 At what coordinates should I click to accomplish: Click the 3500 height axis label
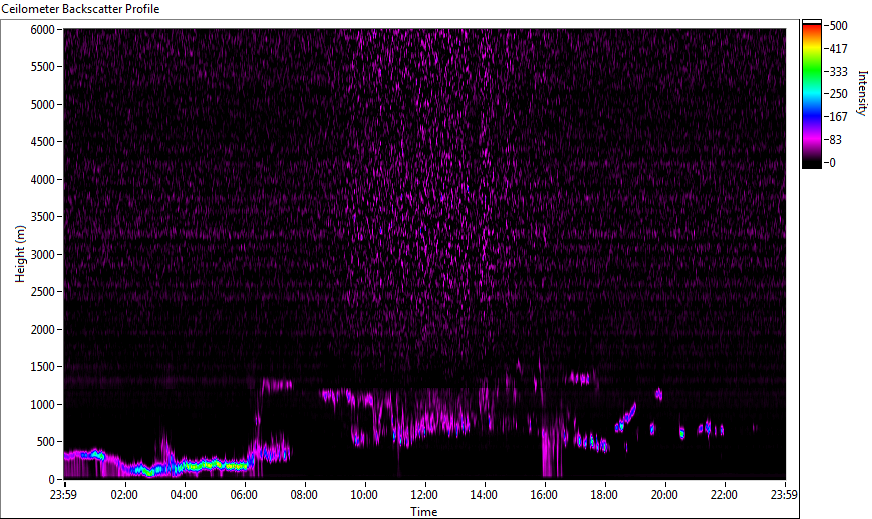(x=42, y=217)
